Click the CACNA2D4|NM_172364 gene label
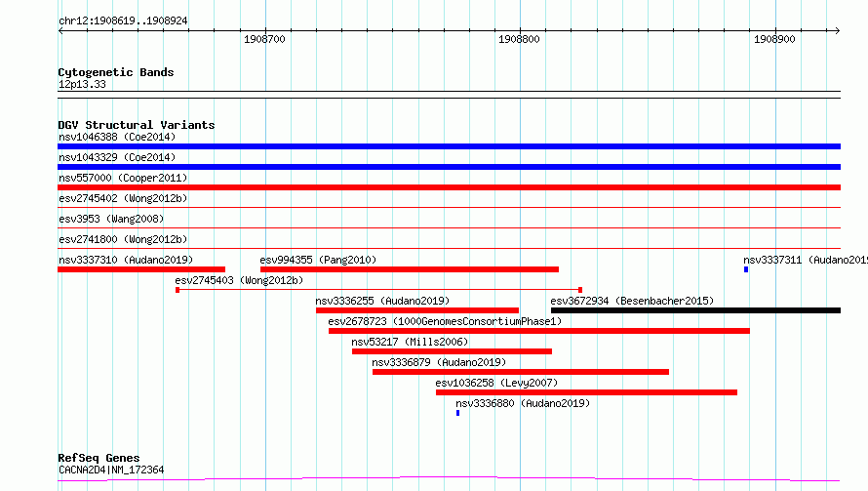The width and height of the screenshot is (868, 491). (111, 470)
